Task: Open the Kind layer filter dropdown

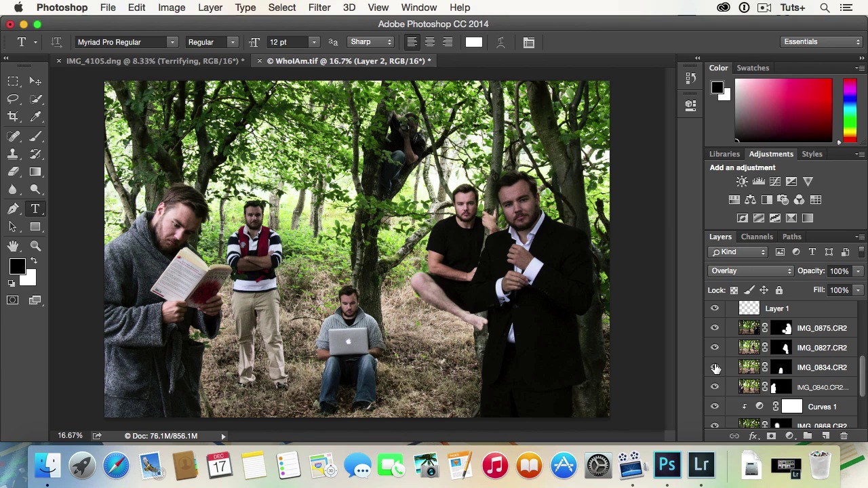Action: coord(738,252)
